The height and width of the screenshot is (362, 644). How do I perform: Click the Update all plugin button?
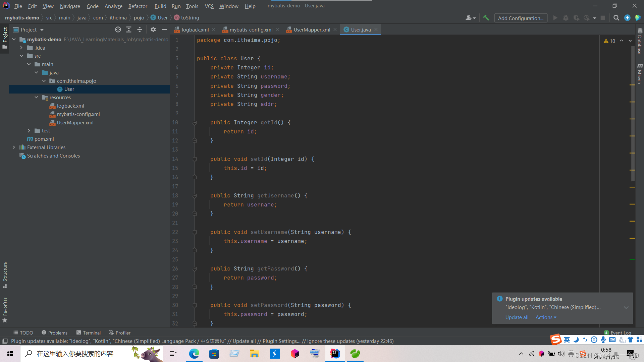click(x=517, y=317)
